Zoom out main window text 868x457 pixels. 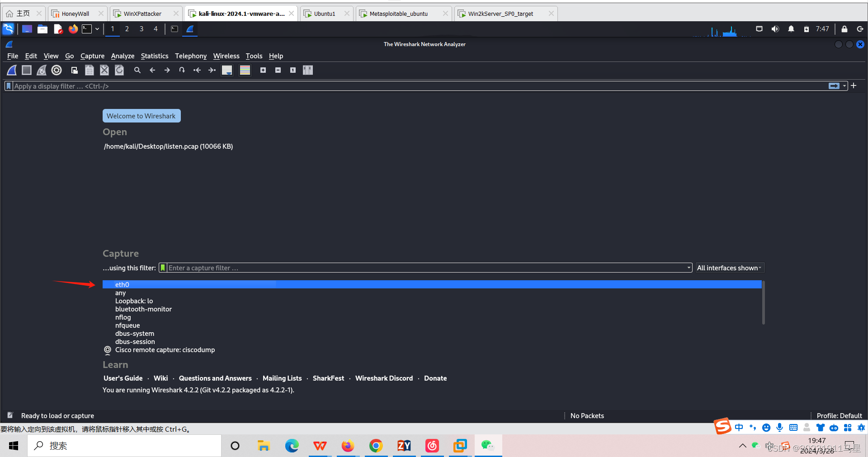click(278, 70)
